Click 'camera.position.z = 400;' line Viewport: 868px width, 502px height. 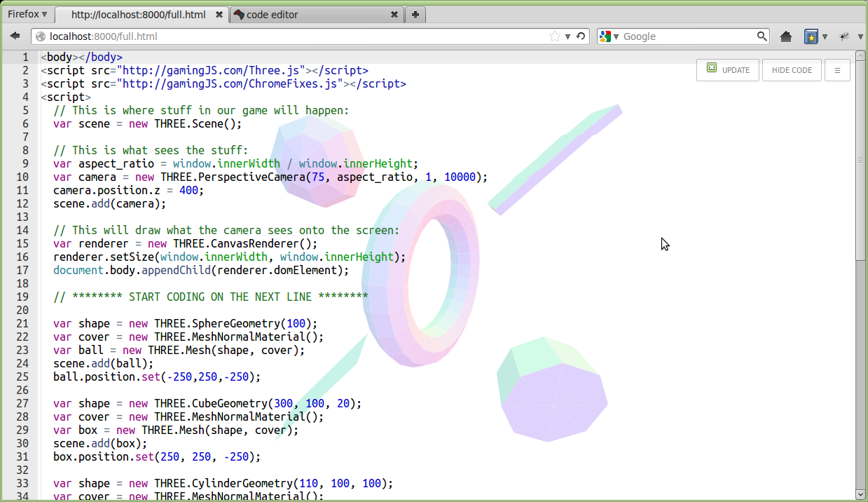coord(128,190)
